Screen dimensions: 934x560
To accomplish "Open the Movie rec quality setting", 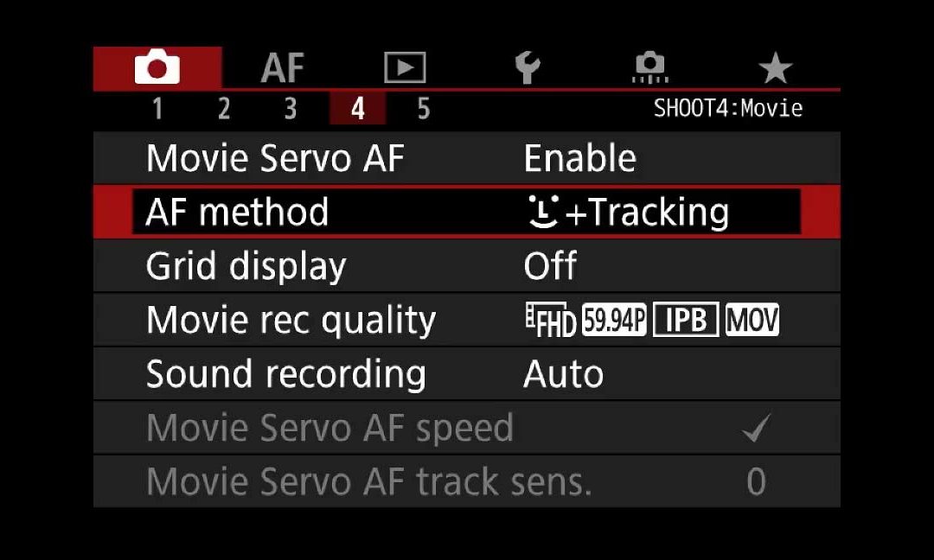I will pyautogui.click(x=291, y=321).
